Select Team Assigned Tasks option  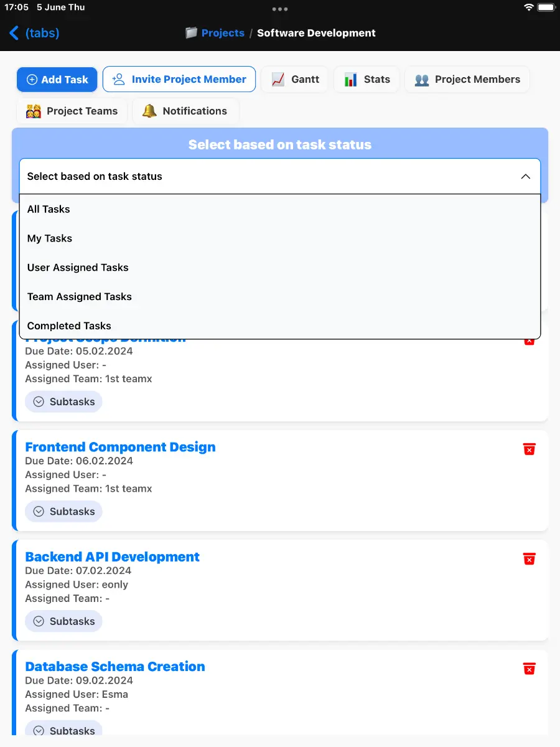280,296
